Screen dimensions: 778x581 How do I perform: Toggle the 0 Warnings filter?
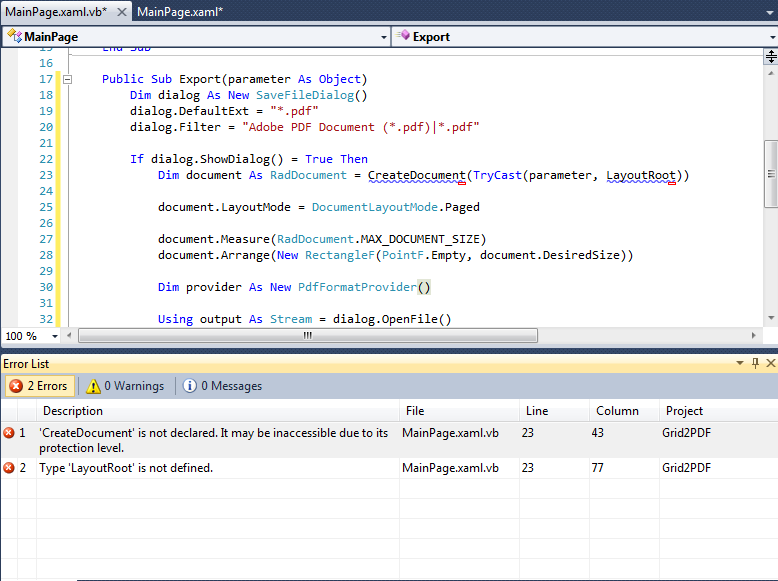coord(124,386)
